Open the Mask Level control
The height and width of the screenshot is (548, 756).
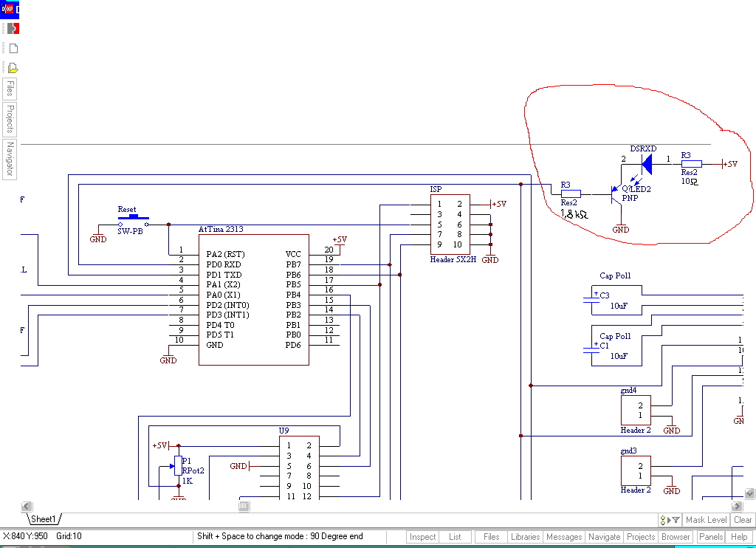coord(706,520)
